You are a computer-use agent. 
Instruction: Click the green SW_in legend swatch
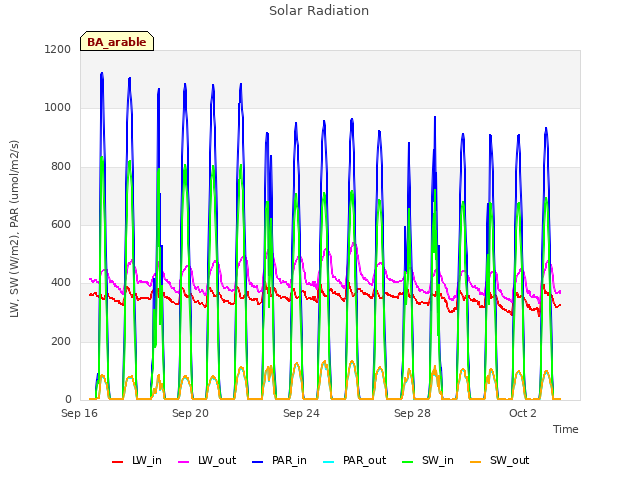(408, 462)
